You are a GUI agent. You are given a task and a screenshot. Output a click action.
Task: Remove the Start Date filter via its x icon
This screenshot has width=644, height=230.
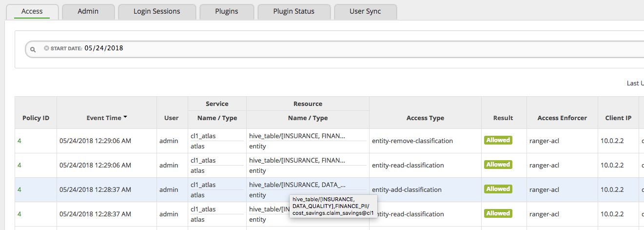click(x=46, y=48)
